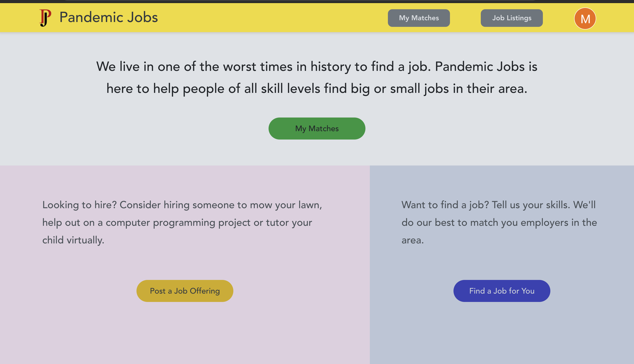Click empty space in the blue job-seeker panel below button
The height and width of the screenshot is (364, 634).
click(x=502, y=333)
